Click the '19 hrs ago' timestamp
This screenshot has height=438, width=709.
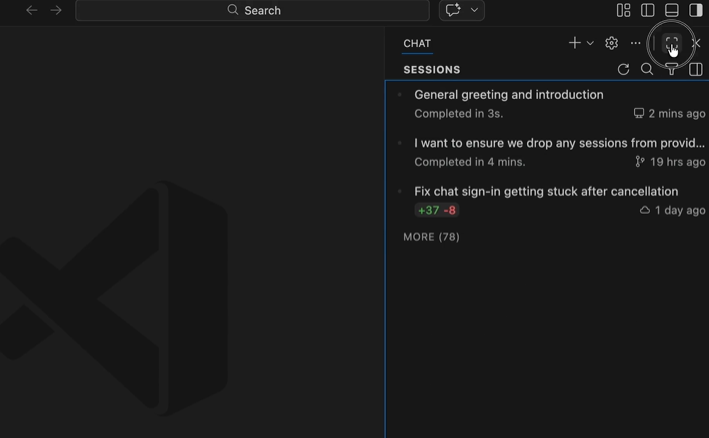[678, 162]
